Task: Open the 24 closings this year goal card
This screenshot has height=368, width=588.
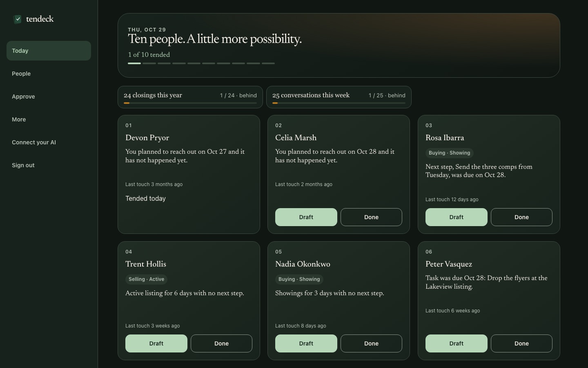Action: click(x=190, y=97)
